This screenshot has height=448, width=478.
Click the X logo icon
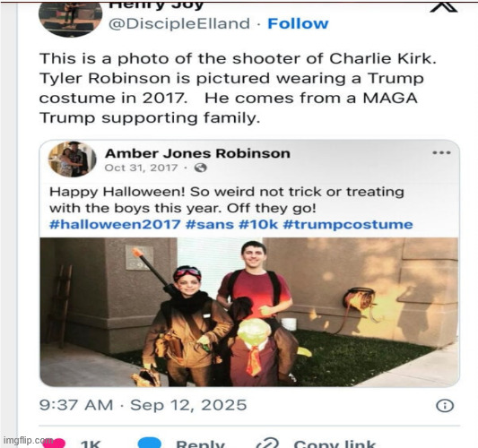(x=444, y=7)
